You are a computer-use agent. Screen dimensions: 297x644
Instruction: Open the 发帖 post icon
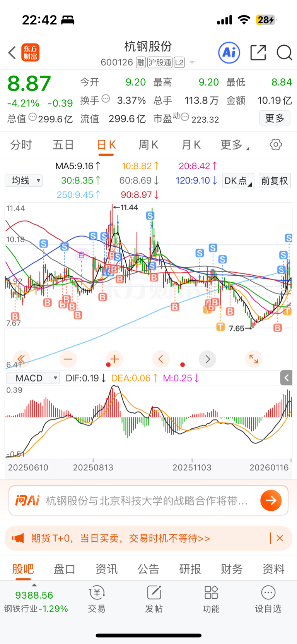point(154,599)
